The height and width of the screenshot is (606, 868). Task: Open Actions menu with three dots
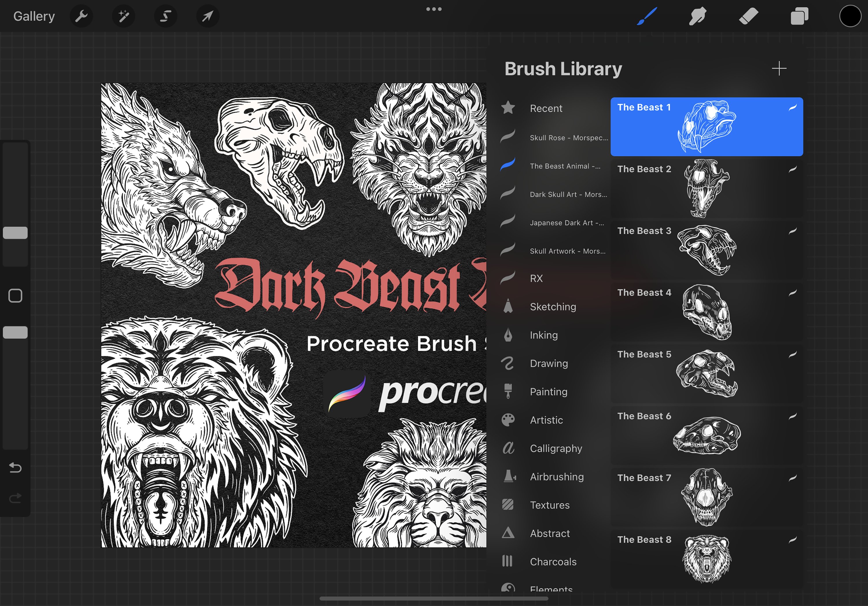click(x=434, y=9)
